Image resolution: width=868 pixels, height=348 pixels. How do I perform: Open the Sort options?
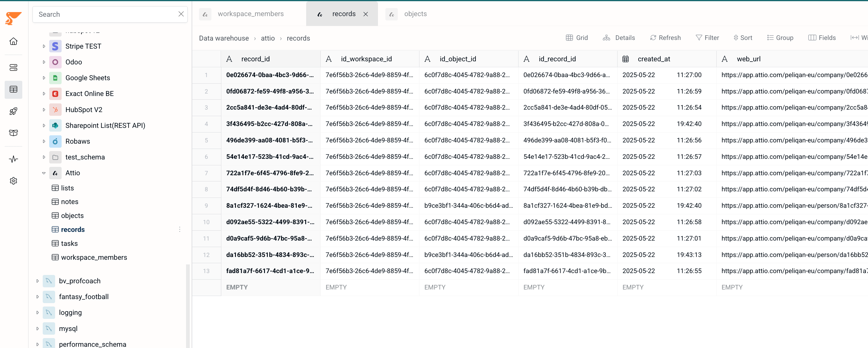(743, 38)
